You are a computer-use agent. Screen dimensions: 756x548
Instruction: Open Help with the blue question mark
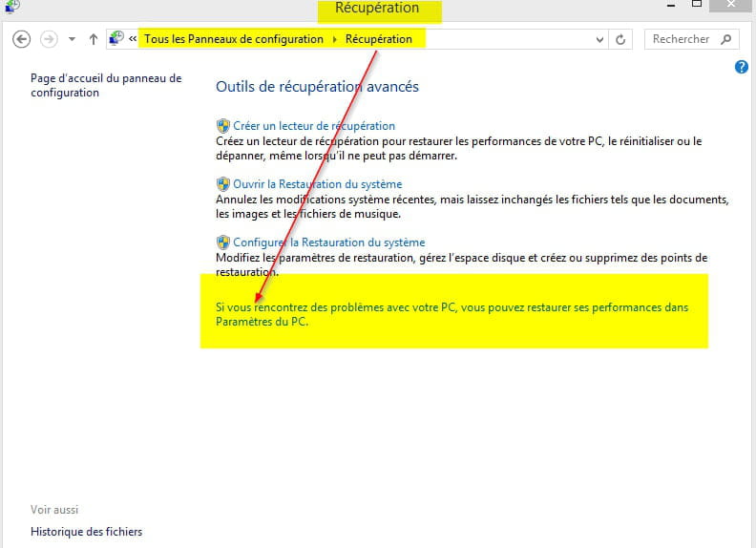pos(741,67)
